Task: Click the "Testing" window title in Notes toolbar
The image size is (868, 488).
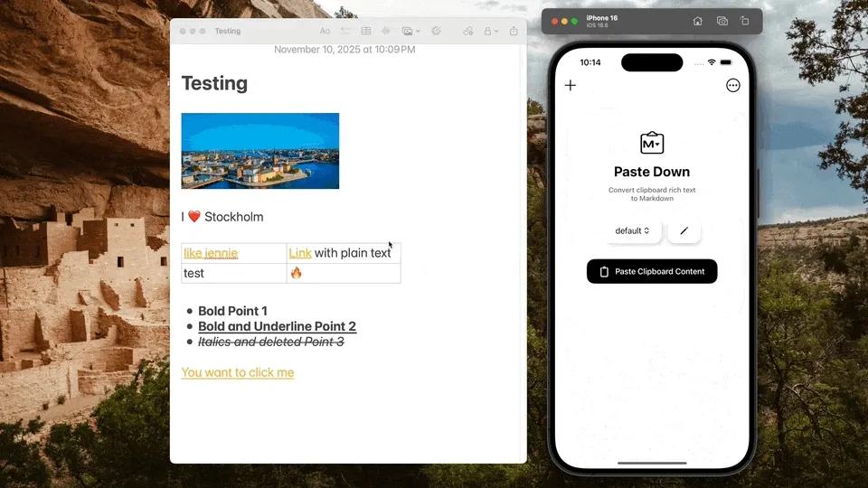Action: [228, 31]
